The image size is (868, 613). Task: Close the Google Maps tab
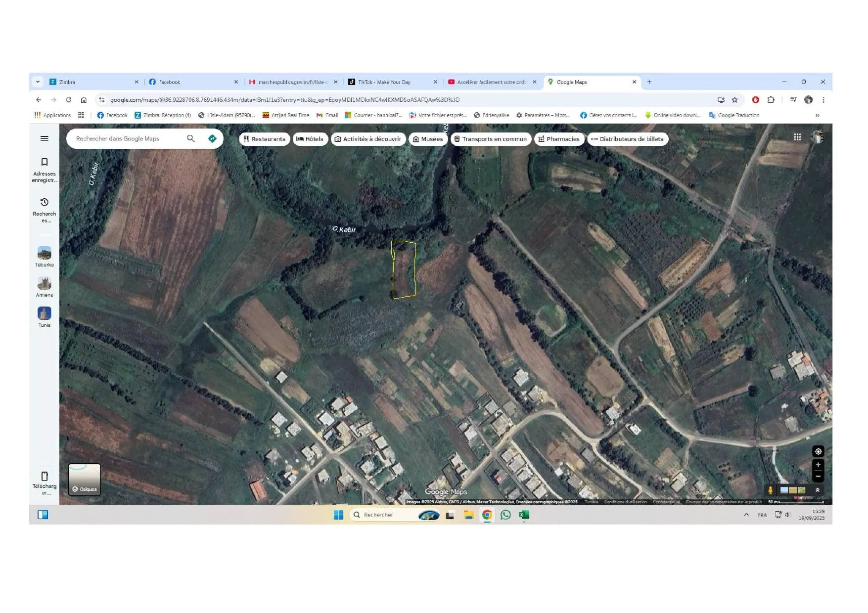pos(634,82)
